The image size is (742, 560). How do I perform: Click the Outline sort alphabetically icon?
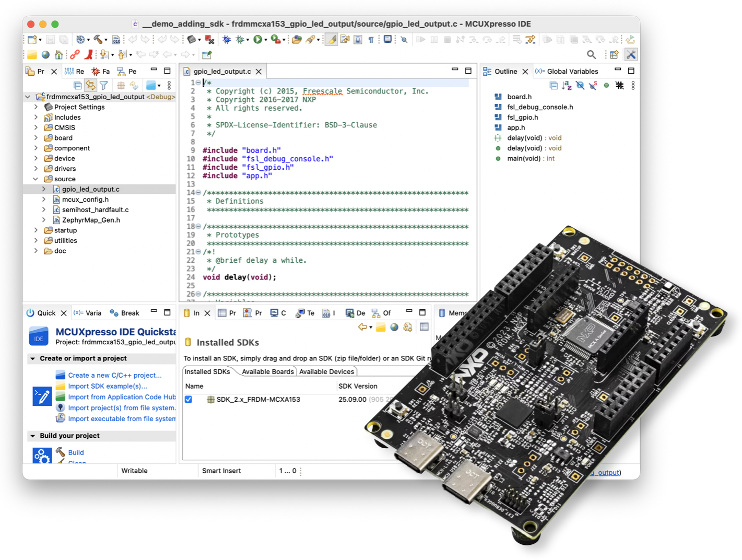[x=567, y=85]
